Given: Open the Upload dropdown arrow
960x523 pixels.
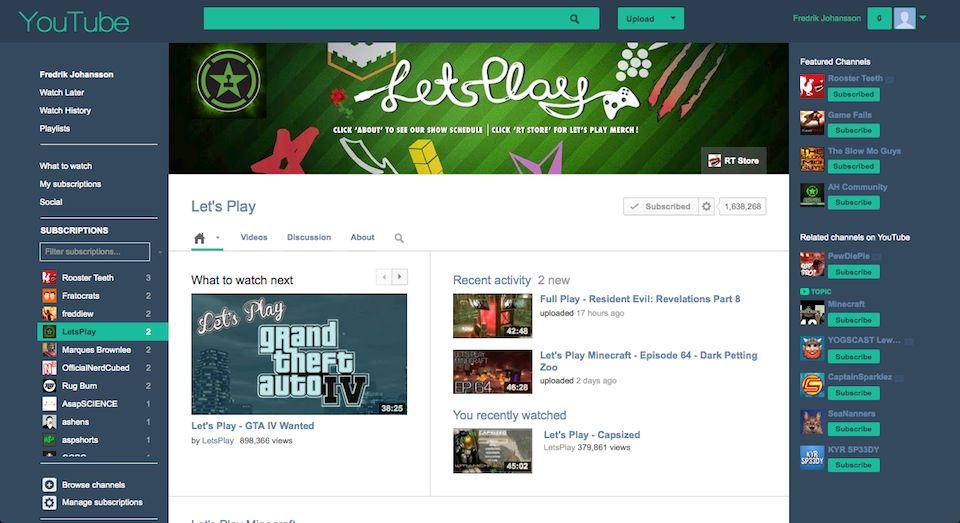Looking at the screenshot, I should tap(673, 18).
